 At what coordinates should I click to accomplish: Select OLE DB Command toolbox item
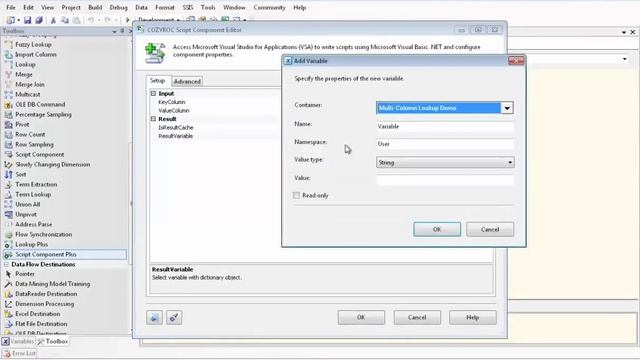[x=40, y=104]
